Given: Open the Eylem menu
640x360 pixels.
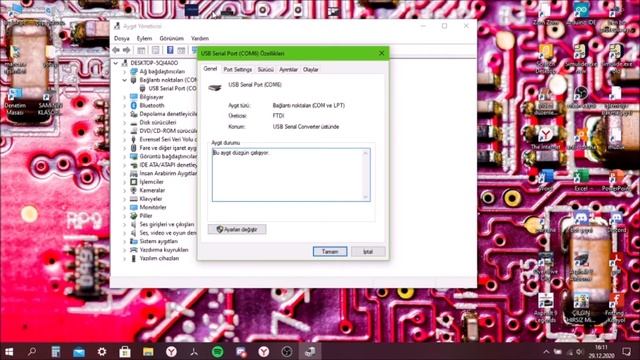Looking at the screenshot, I should 144,38.
